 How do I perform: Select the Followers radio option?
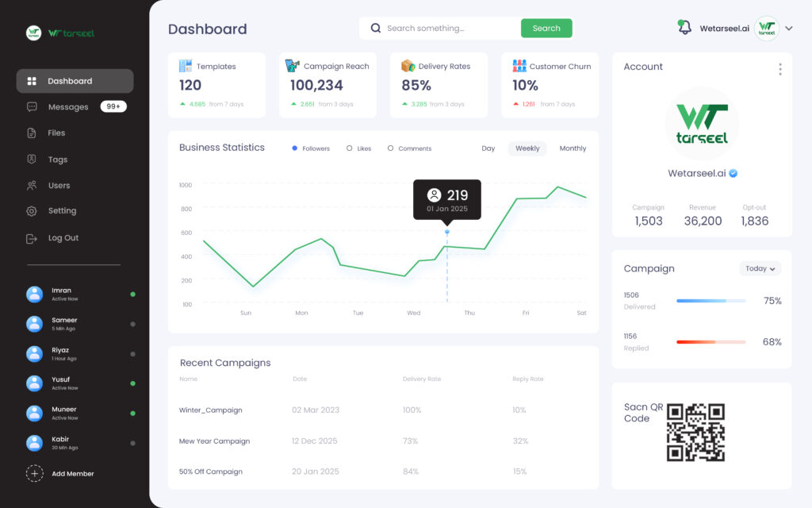tap(295, 148)
